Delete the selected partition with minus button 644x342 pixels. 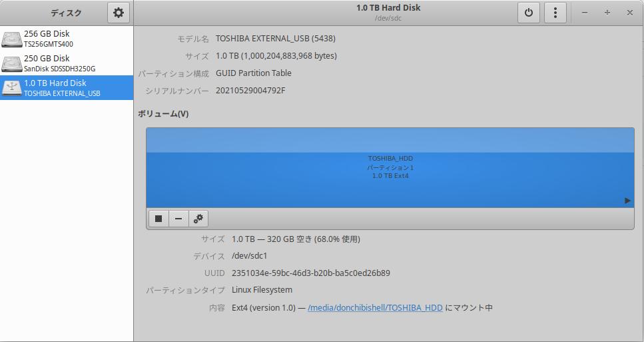178,219
